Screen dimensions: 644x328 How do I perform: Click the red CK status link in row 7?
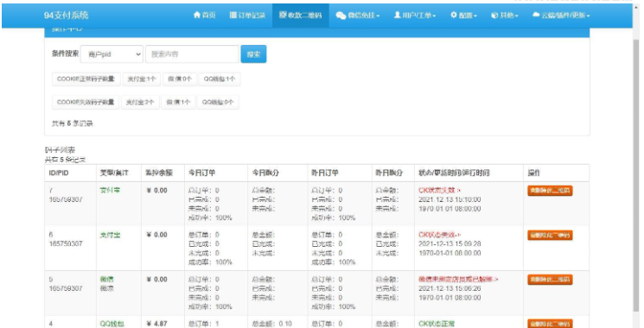point(439,190)
